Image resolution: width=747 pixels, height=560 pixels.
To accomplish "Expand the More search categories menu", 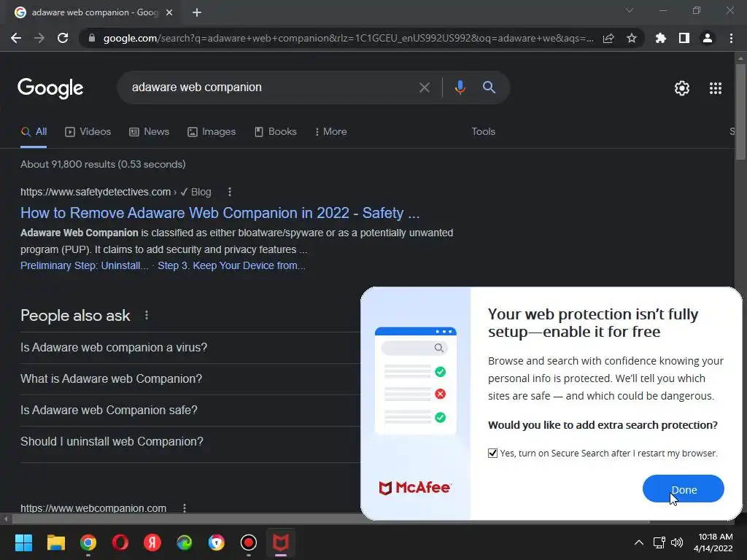I will [330, 132].
